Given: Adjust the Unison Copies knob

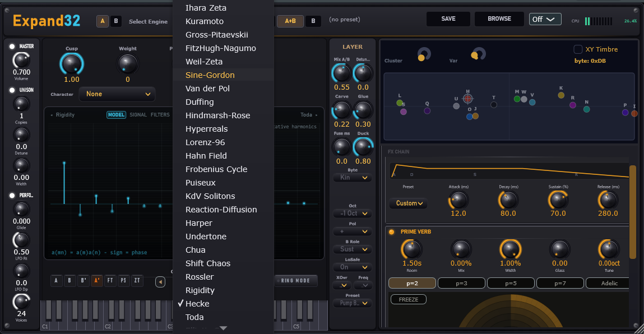Looking at the screenshot, I should pyautogui.click(x=21, y=104).
